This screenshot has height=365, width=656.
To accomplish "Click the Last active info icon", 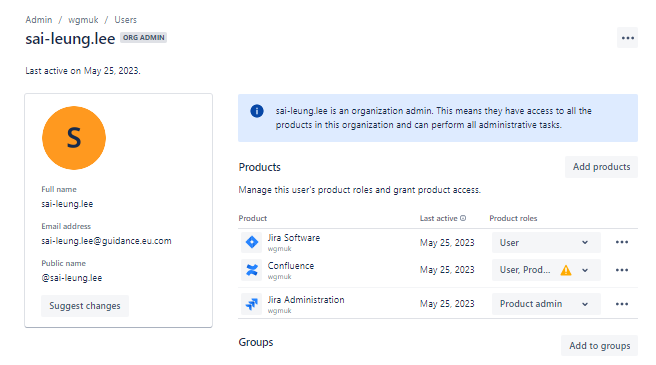I will pyautogui.click(x=463, y=218).
